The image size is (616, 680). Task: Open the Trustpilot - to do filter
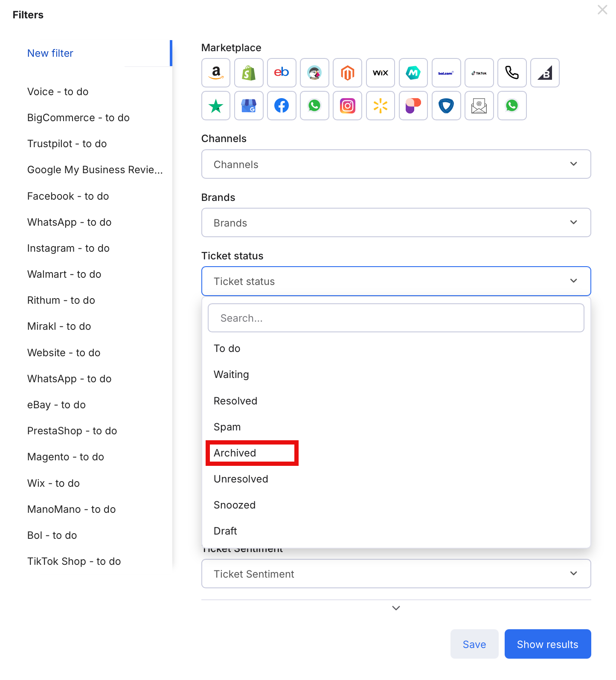pyautogui.click(x=67, y=144)
